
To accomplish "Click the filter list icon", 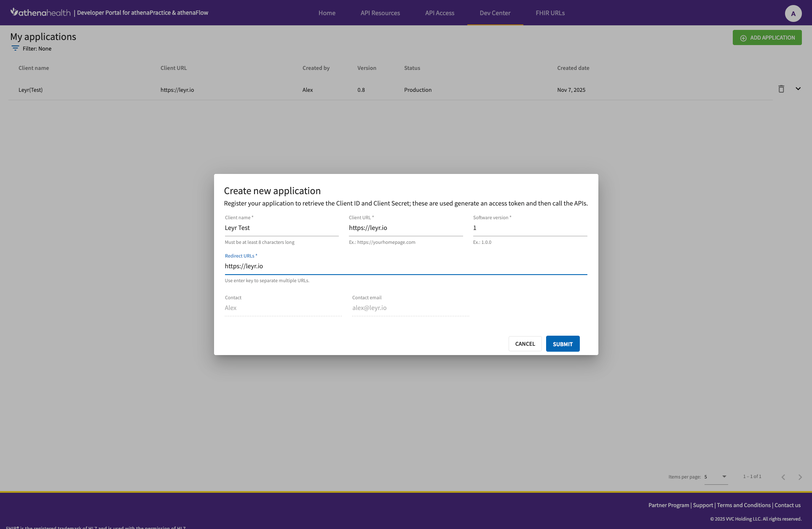I will tap(15, 48).
